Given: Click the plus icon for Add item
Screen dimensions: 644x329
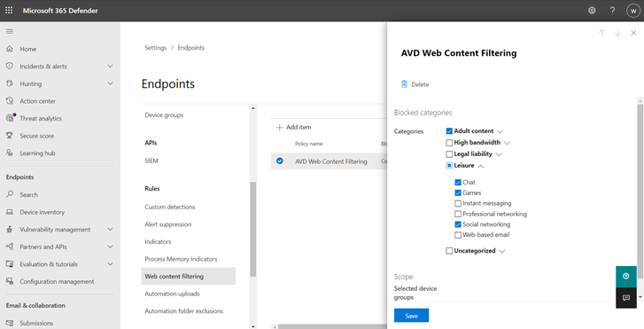Looking at the screenshot, I should 279,128.
